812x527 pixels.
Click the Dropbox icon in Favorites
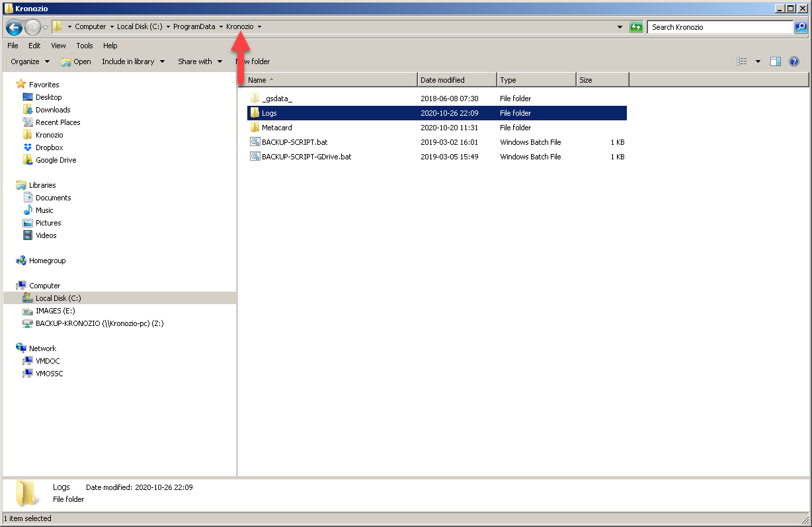28,147
